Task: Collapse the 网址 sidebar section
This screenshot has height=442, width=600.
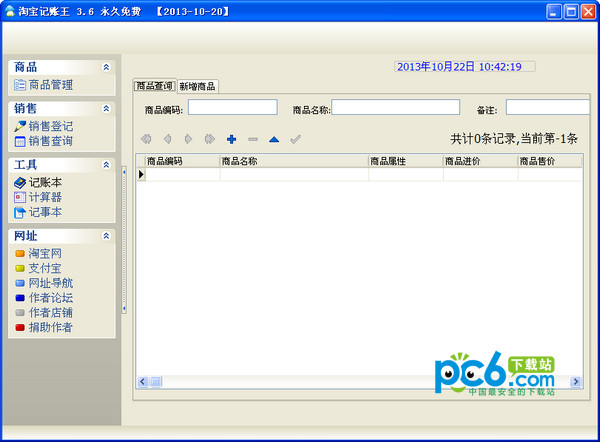Action: [x=106, y=236]
